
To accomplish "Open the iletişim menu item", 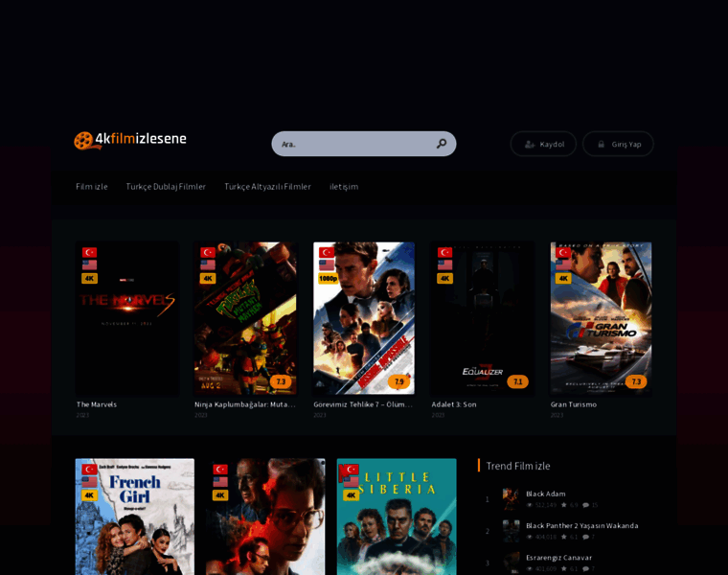I will click(x=344, y=187).
